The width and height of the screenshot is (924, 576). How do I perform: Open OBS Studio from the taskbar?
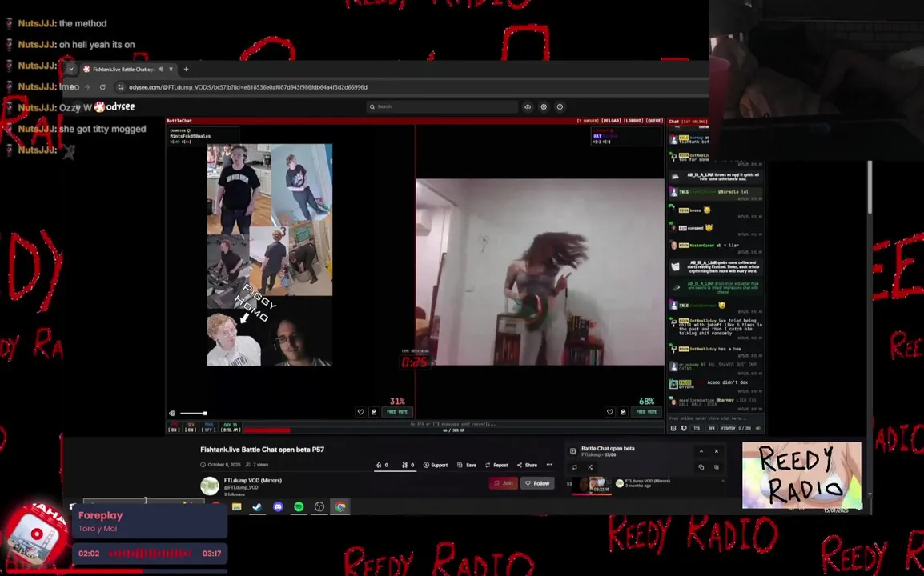click(319, 506)
